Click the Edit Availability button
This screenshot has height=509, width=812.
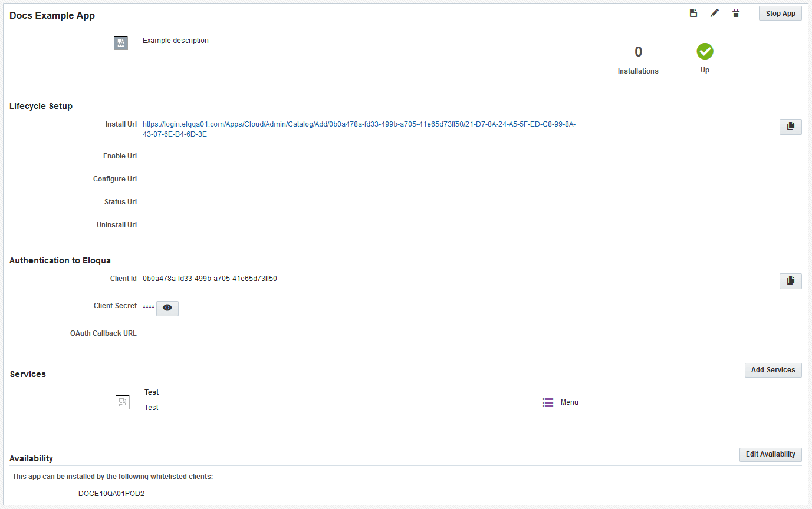click(770, 454)
